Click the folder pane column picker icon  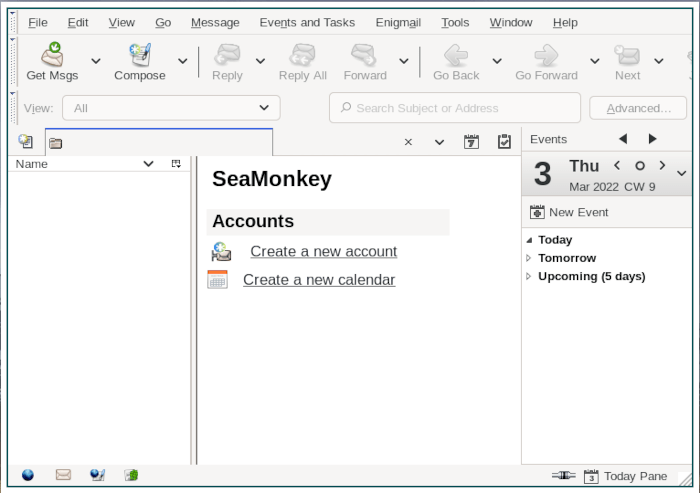[x=176, y=164]
